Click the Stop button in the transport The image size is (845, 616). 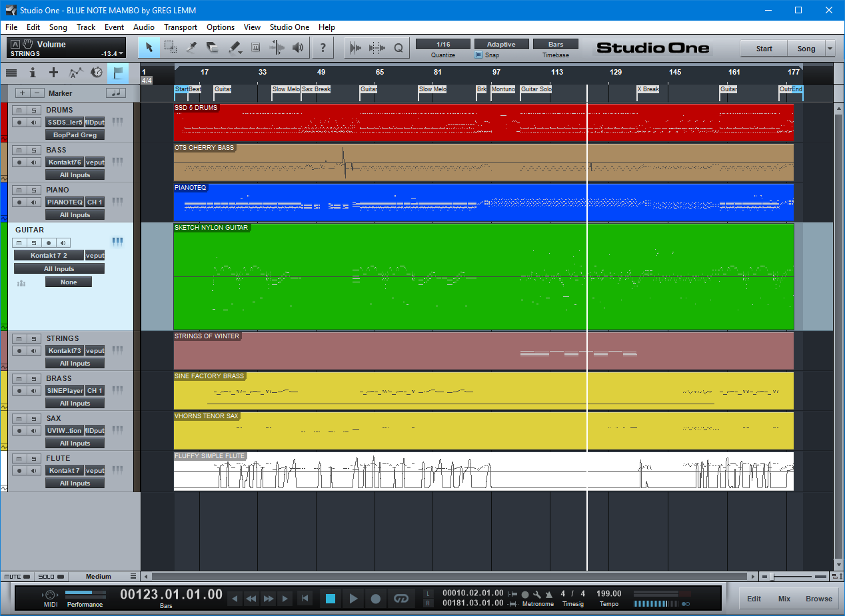coord(331,598)
